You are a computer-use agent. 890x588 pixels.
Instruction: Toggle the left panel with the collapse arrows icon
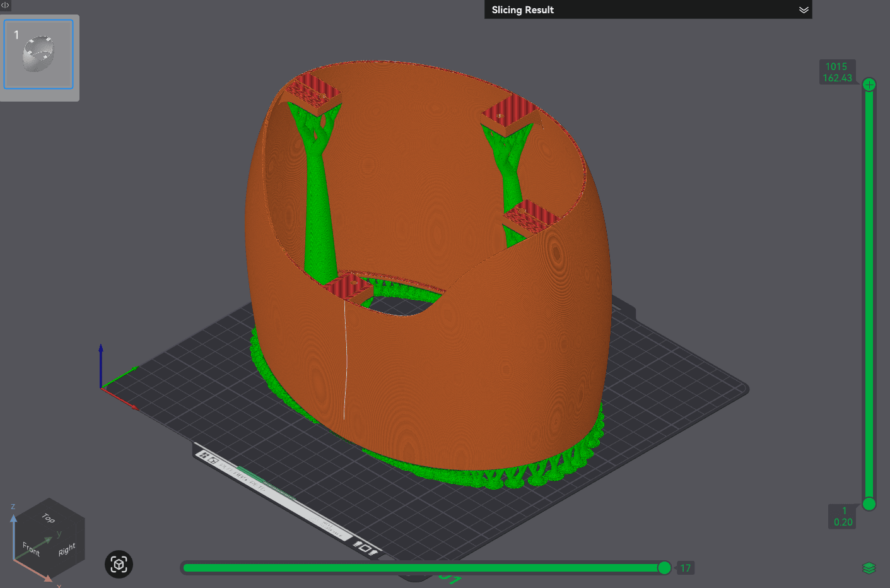point(5,6)
